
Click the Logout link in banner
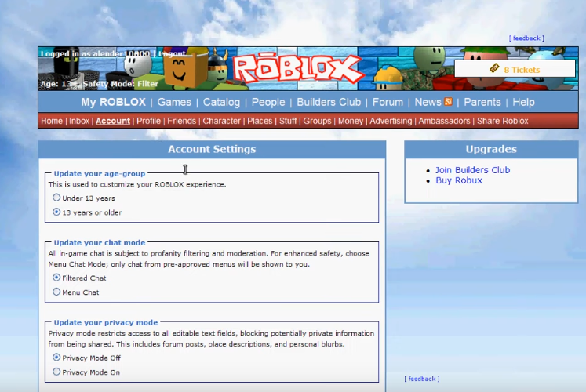172,54
